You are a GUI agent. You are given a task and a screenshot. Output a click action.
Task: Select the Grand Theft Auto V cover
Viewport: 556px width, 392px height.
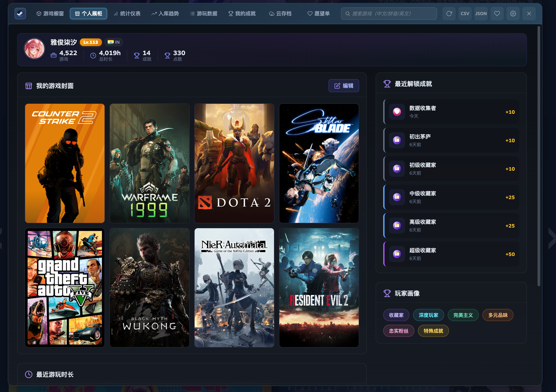click(65, 288)
